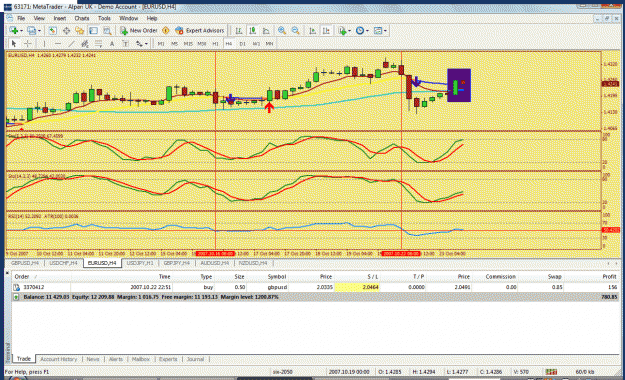
Task: Open the Strategy Tester icon
Action: point(107,30)
